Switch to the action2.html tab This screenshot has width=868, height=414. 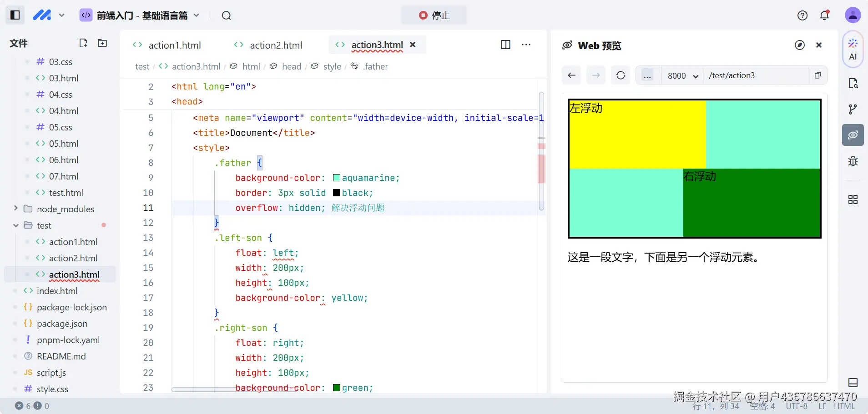point(276,45)
